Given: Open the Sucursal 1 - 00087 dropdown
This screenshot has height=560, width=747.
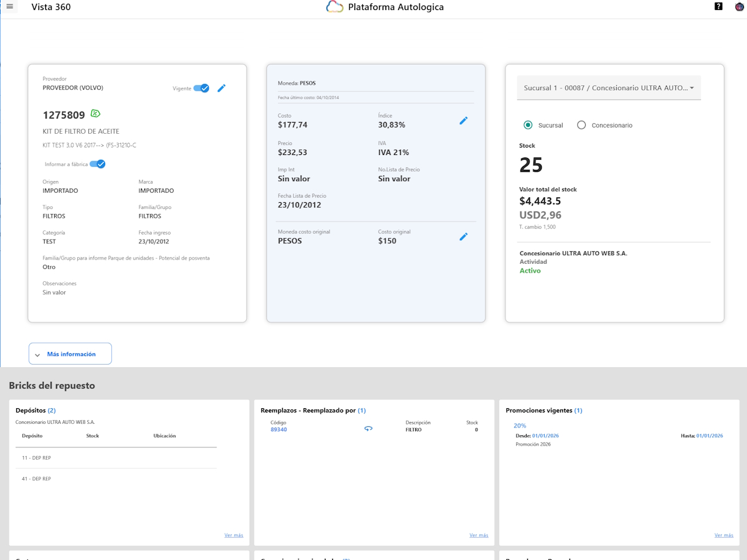Looking at the screenshot, I should (x=609, y=88).
